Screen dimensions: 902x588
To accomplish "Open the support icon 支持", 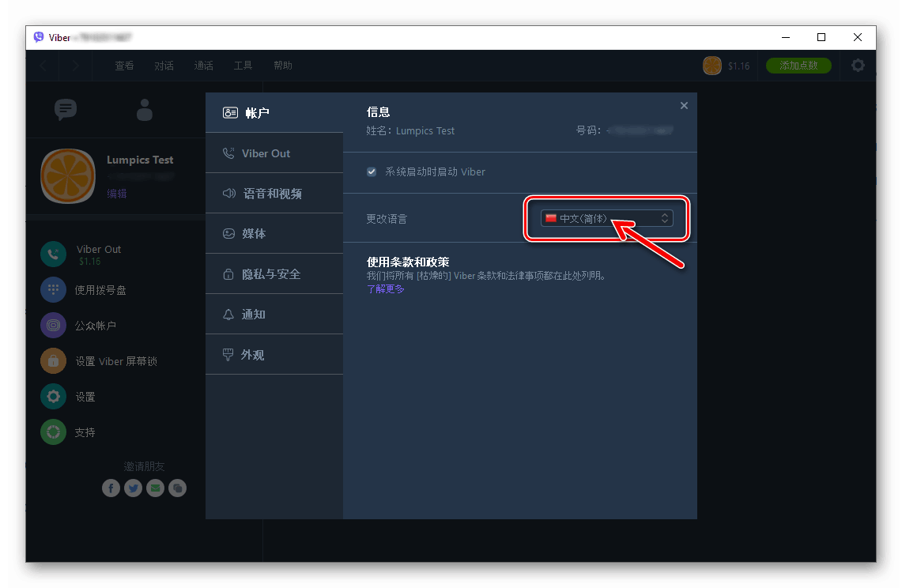I will (x=54, y=432).
